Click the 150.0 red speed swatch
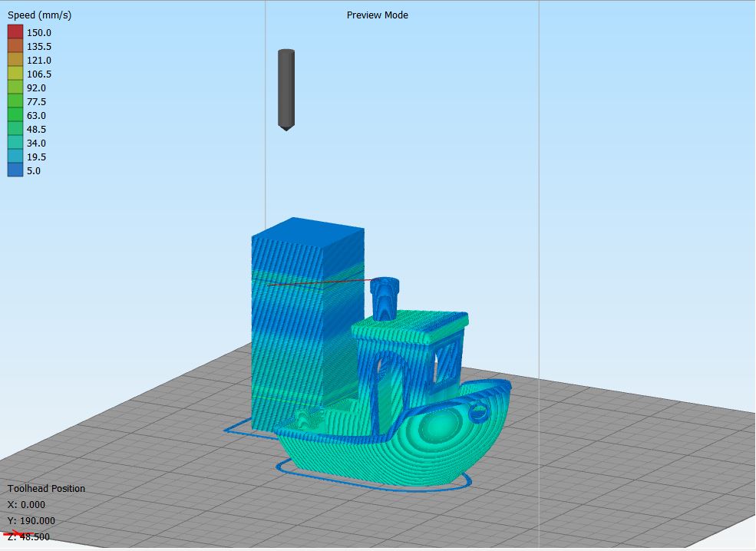 [15, 31]
